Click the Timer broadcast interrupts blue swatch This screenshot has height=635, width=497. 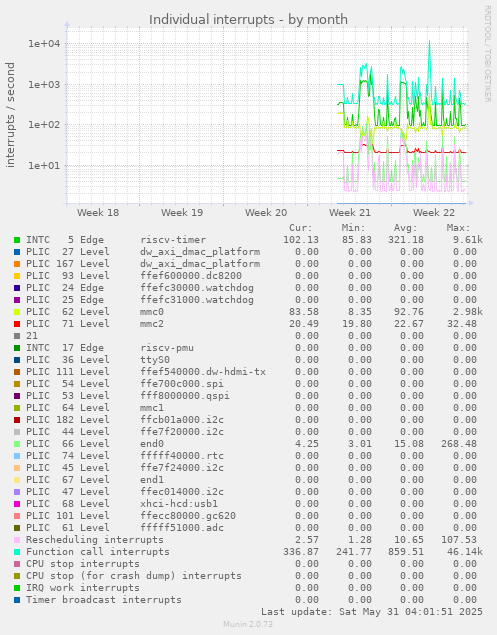pyautogui.click(x=17, y=600)
